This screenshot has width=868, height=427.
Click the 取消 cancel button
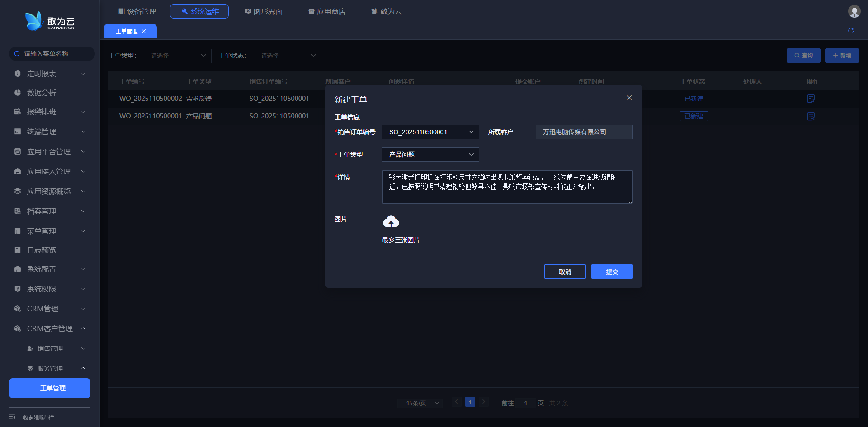coord(565,272)
